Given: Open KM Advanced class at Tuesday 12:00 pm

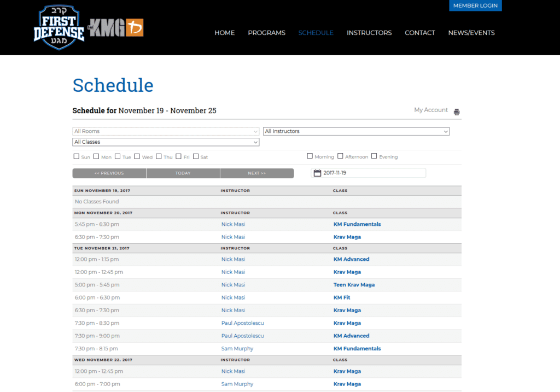Looking at the screenshot, I should click(x=352, y=259).
